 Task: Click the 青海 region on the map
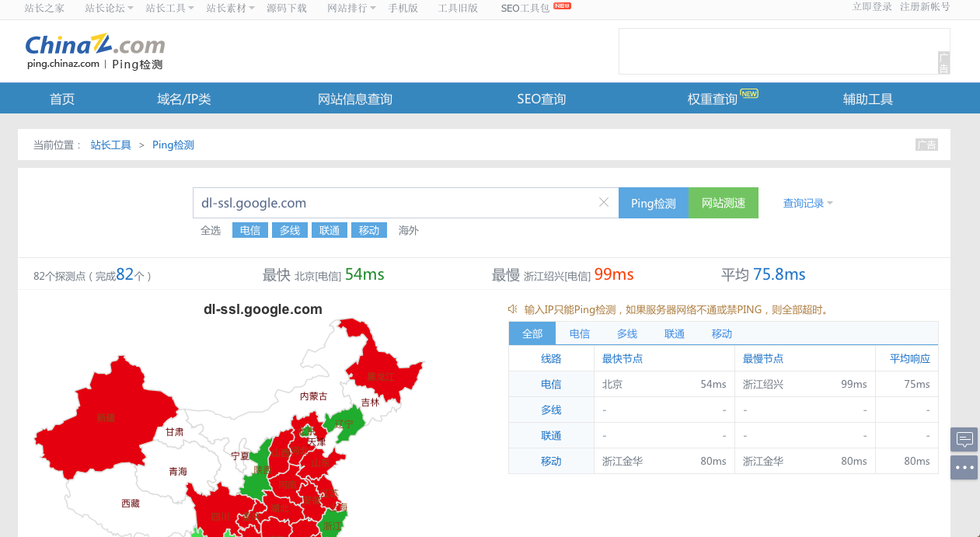178,472
